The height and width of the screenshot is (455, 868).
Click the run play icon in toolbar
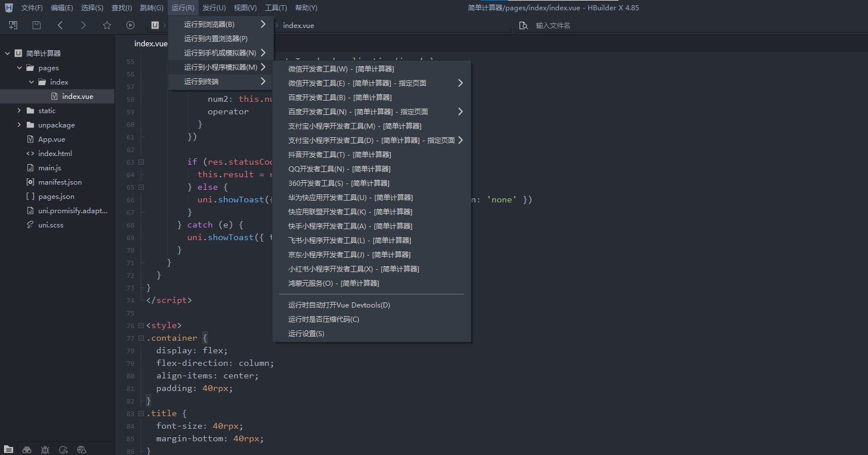[x=130, y=25]
